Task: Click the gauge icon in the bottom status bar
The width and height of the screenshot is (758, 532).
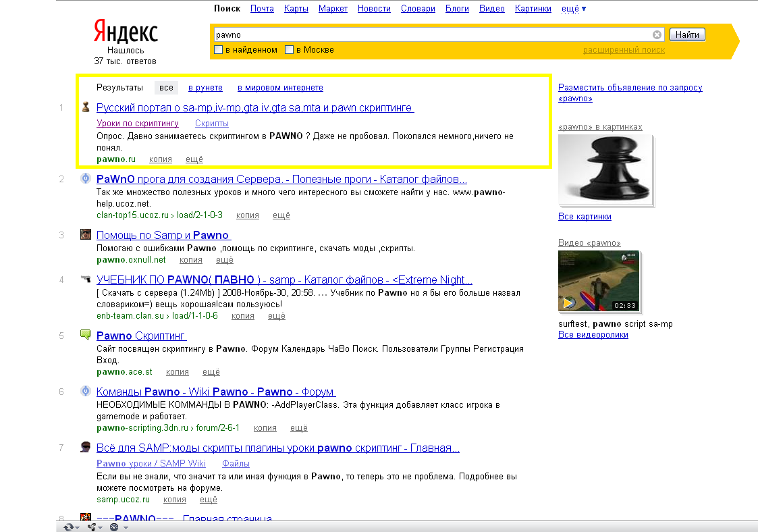Action: pyautogui.click(x=114, y=527)
